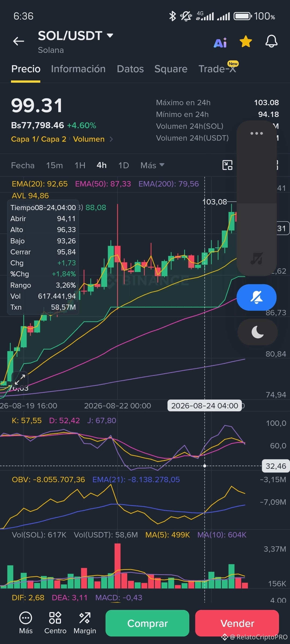Click the OBV: -8.055.707,36 label
290x644 pixels.
click(x=48, y=480)
